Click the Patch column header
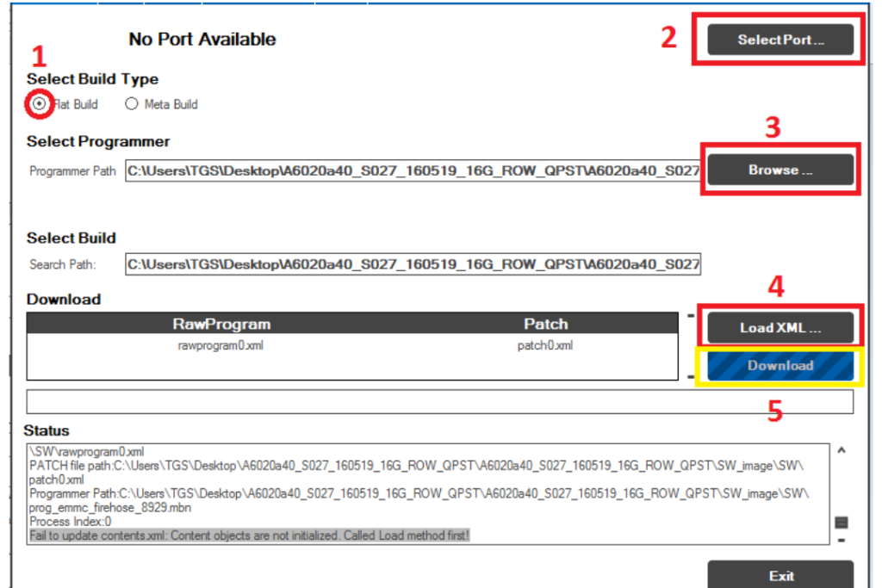This screenshot has height=588, width=882. point(545,325)
